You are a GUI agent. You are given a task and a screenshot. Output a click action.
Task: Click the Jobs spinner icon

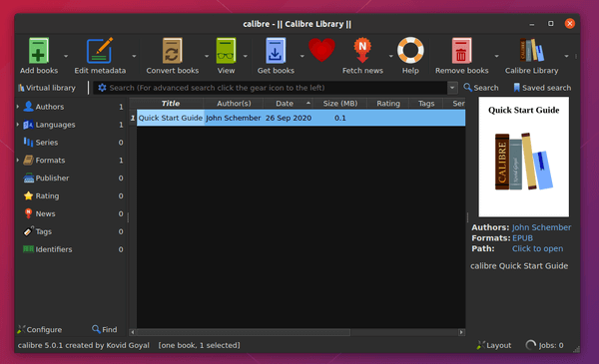[530, 345]
